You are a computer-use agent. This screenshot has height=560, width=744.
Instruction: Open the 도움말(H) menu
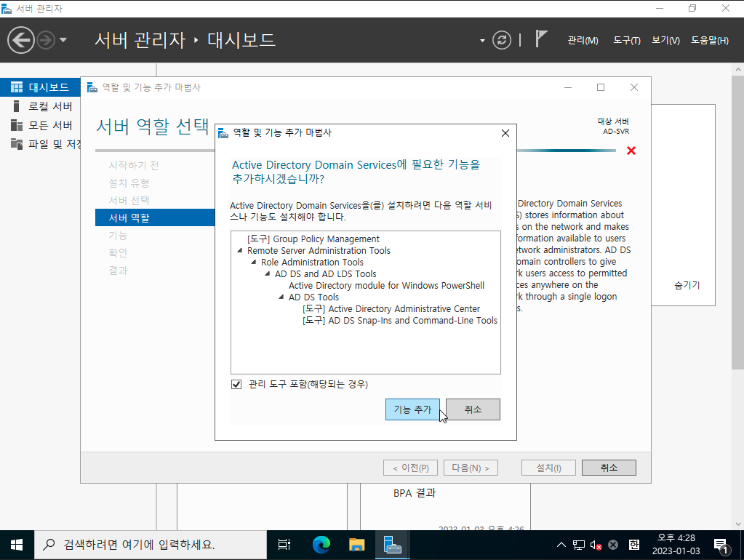(709, 40)
